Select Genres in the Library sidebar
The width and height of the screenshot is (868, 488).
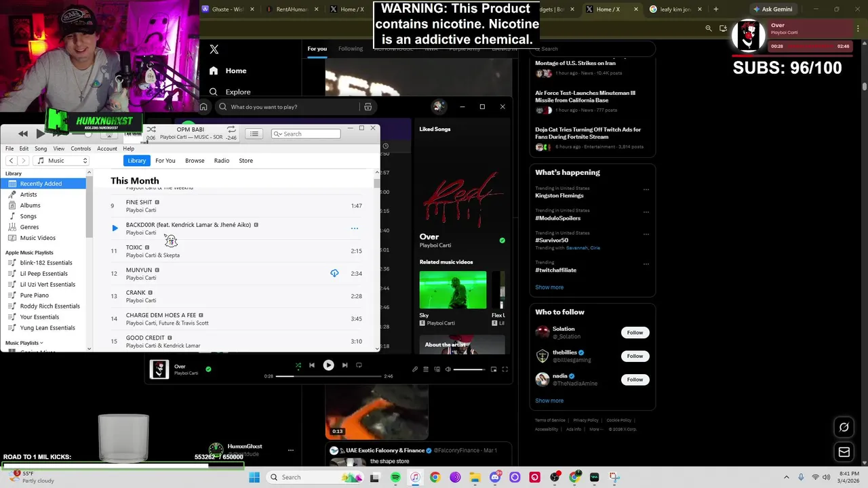click(29, 227)
